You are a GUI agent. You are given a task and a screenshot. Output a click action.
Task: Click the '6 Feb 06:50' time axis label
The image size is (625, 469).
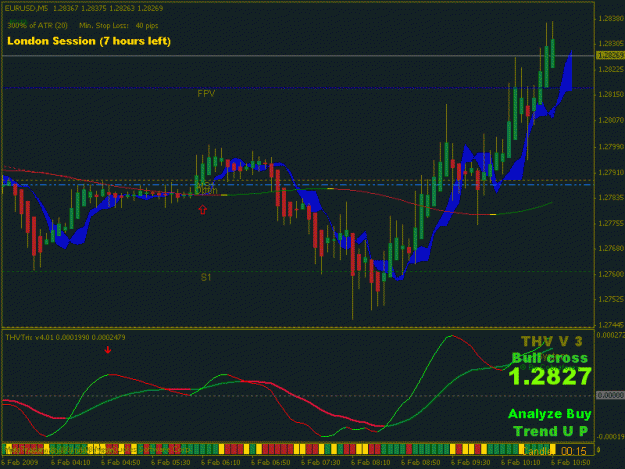pyautogui.click(x=271, y=463)
